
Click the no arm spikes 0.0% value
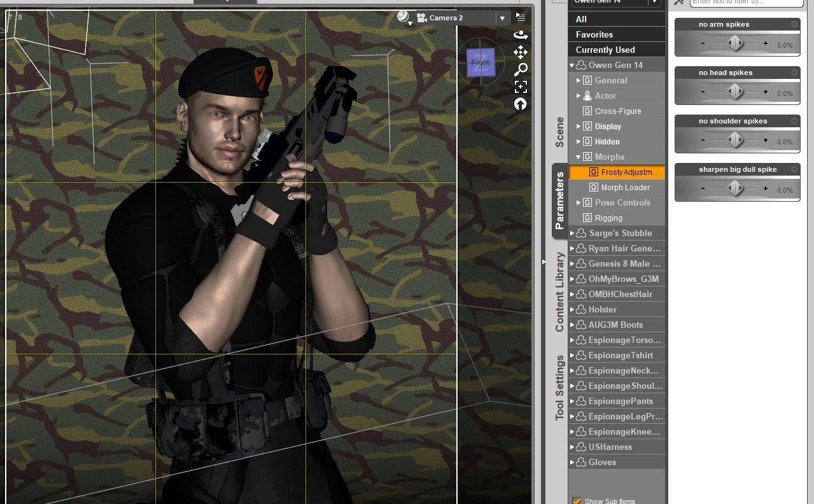(x=784, y=45)
